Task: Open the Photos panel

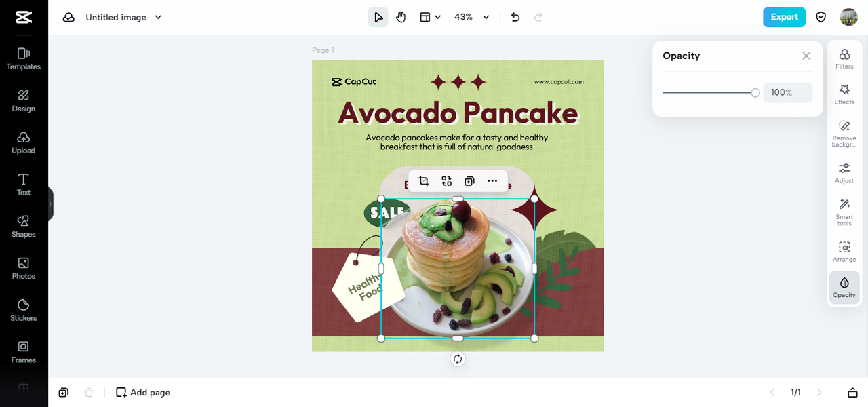Action: (24, 269)
